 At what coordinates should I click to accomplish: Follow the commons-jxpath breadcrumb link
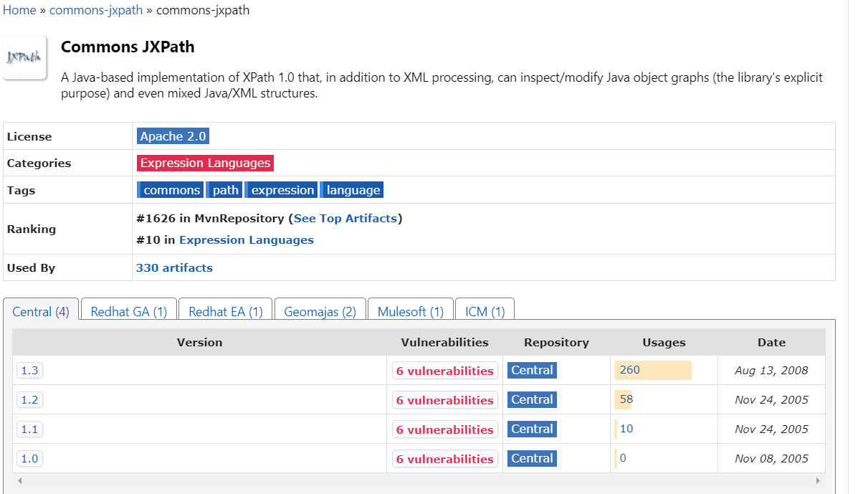[x=96, y=10]
